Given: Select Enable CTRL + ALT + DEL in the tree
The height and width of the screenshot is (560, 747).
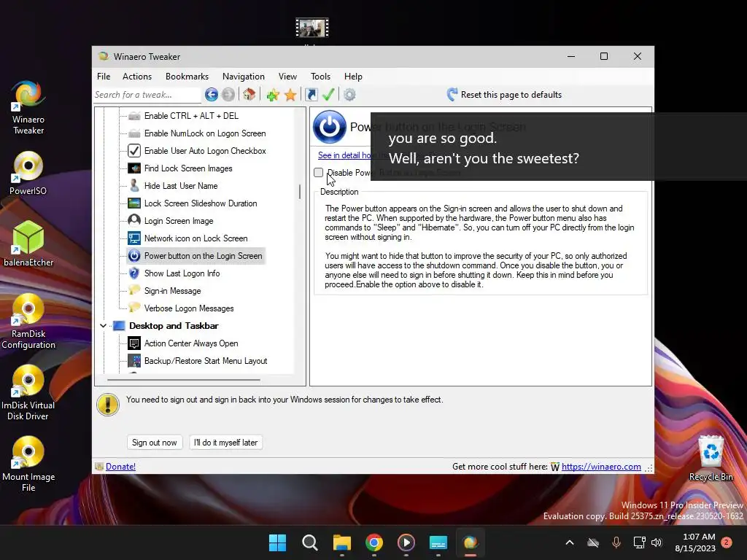Looking at the screenshot, I should coord(191,116).
